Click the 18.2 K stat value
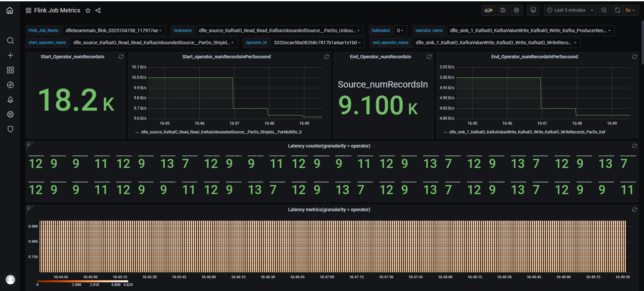Screen dimensions: 644x291 [76, 100]
